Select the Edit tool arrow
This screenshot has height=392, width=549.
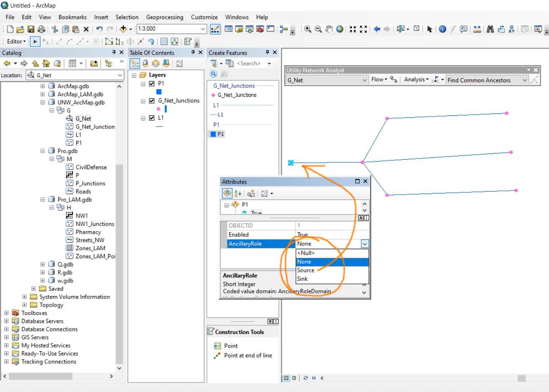35,42
